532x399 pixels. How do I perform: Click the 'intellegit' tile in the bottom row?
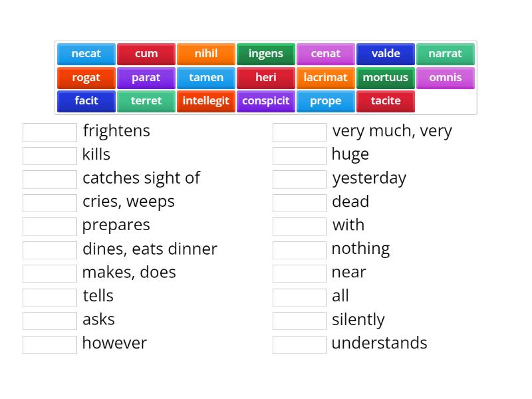tap(205, 101)
